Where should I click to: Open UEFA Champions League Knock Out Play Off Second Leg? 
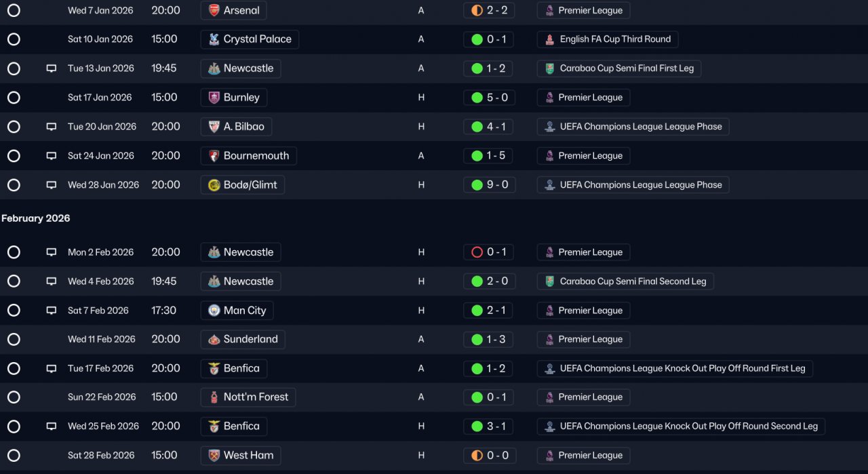681,427
